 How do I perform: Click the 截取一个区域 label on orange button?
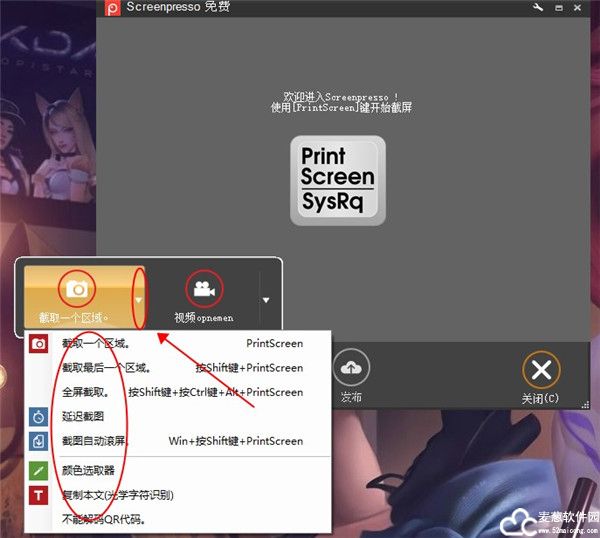(73, 317)
